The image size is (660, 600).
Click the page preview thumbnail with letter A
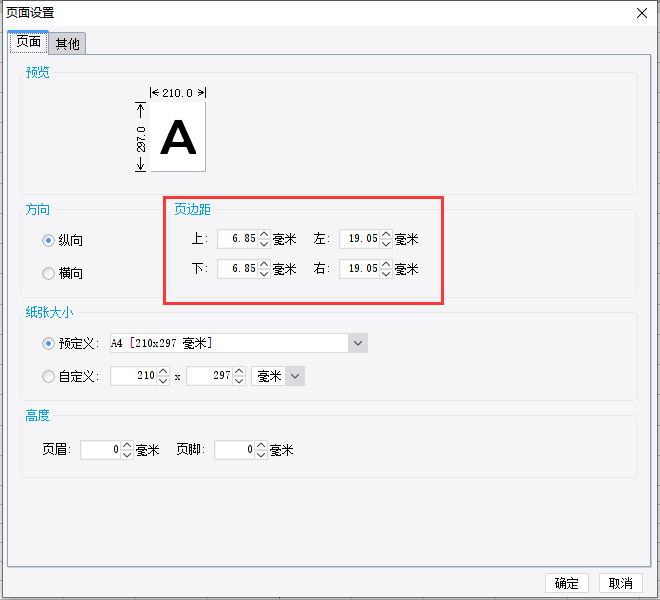[178, 137]
